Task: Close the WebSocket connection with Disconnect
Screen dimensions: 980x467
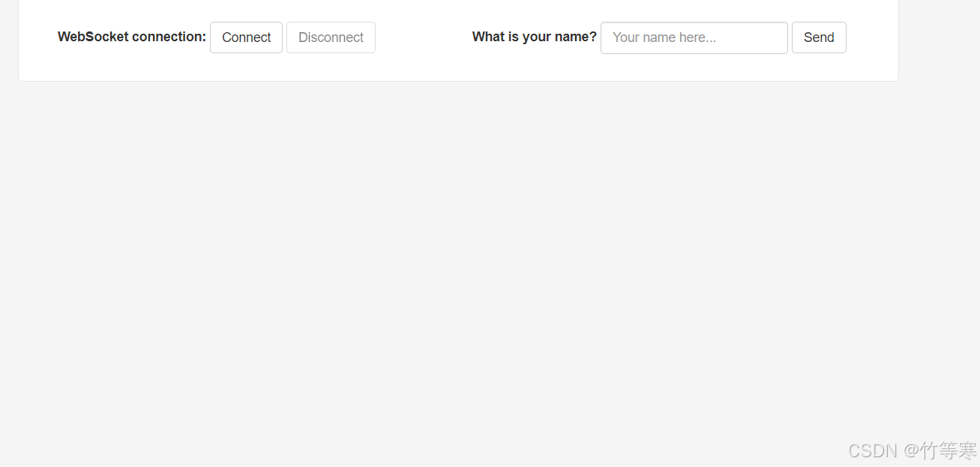Action: [x=331, y=37]
